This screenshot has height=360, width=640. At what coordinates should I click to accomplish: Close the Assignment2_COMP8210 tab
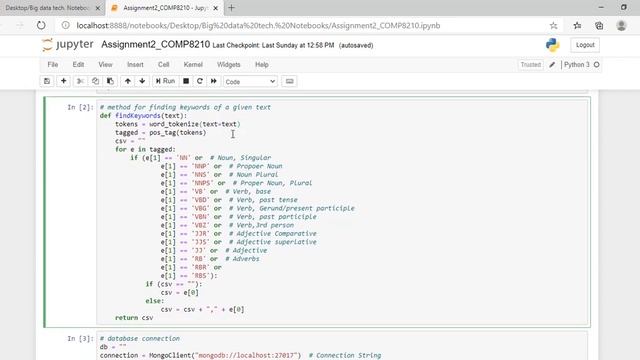point(216,8)
